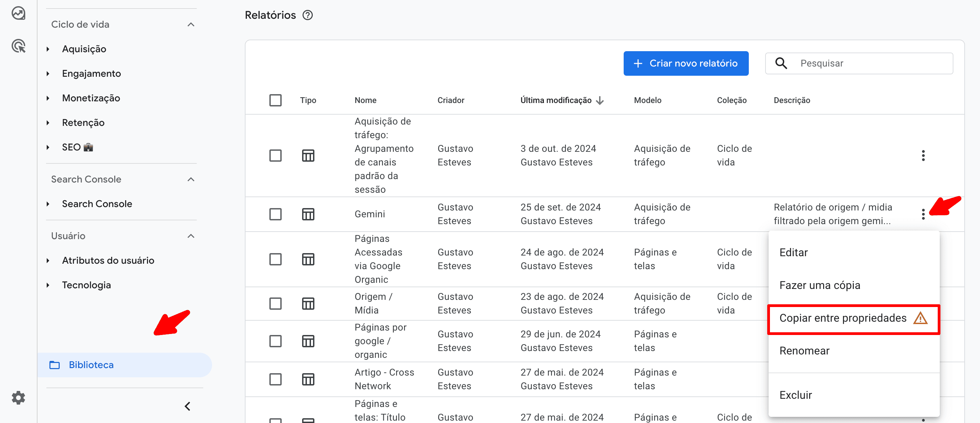Click the Criar novo relatório button

(x=685, y=63)
